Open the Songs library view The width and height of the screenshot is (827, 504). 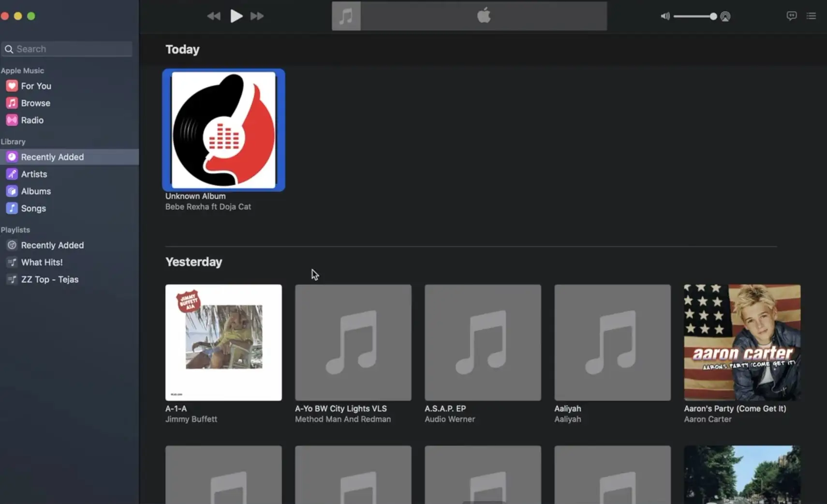(x=69, y=208)
